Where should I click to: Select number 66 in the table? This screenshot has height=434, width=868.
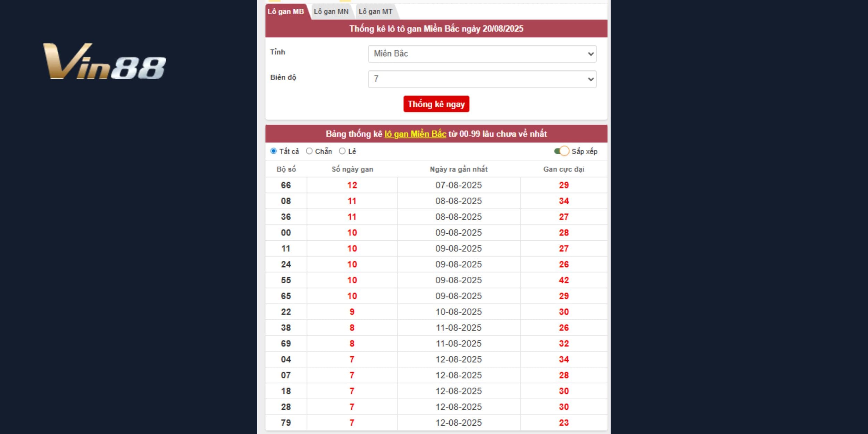(286, 185)
